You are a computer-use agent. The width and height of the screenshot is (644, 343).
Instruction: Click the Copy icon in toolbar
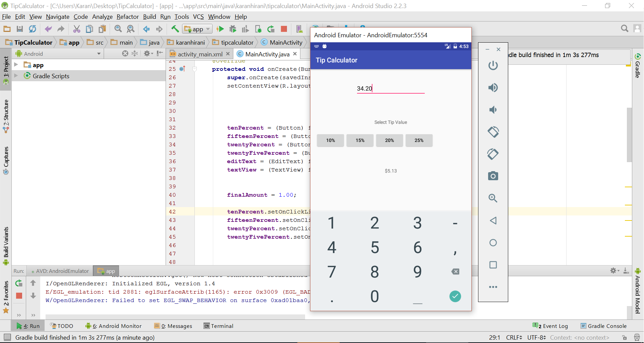pos(90,29)
